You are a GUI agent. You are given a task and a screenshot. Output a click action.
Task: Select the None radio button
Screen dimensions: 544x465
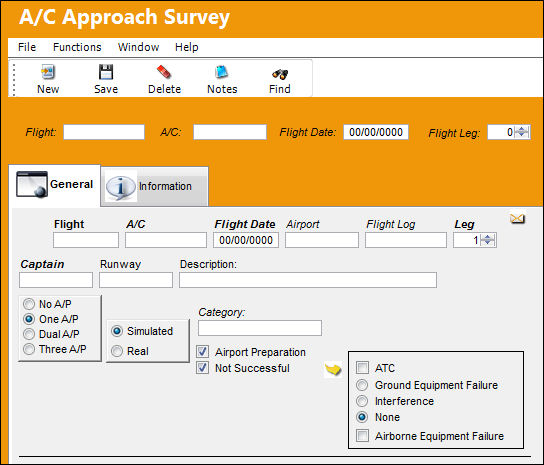tap(362, 417)
